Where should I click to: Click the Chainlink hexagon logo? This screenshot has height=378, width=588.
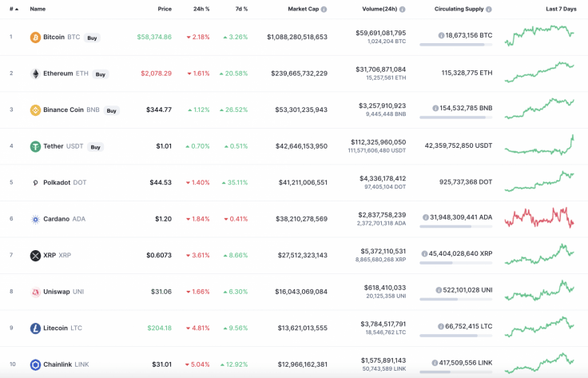(35, 364)
